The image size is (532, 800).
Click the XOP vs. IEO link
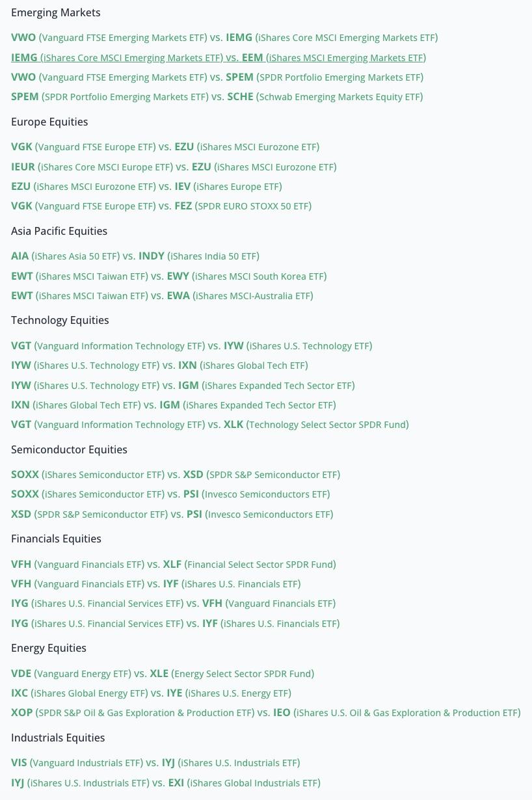(x=265, y=713)
